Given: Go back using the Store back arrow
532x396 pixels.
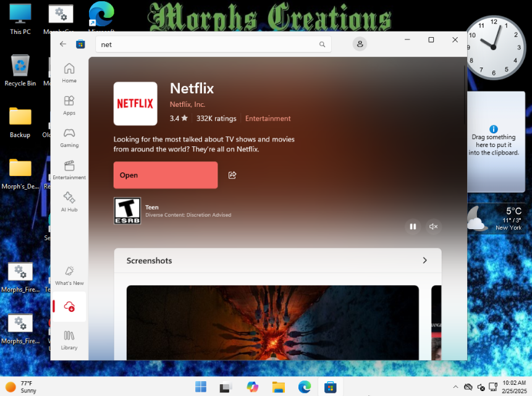Looking at the screenshot, I should 63,44.
